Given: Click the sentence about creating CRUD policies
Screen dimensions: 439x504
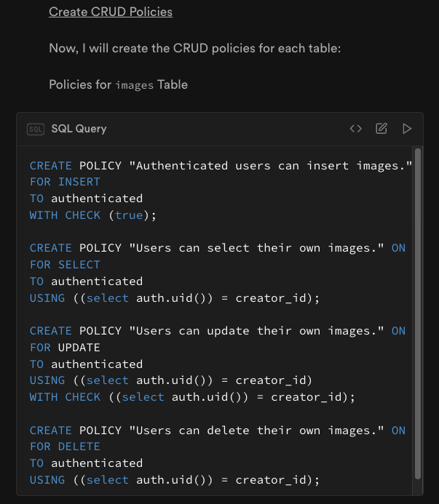Looking at the screenshot, I should coord(194,48).
